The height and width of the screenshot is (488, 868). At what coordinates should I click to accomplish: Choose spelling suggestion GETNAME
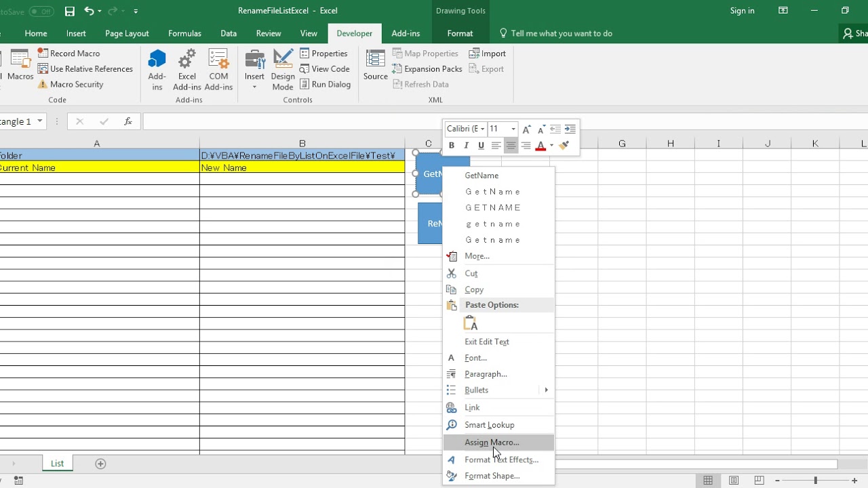point(493,208)
